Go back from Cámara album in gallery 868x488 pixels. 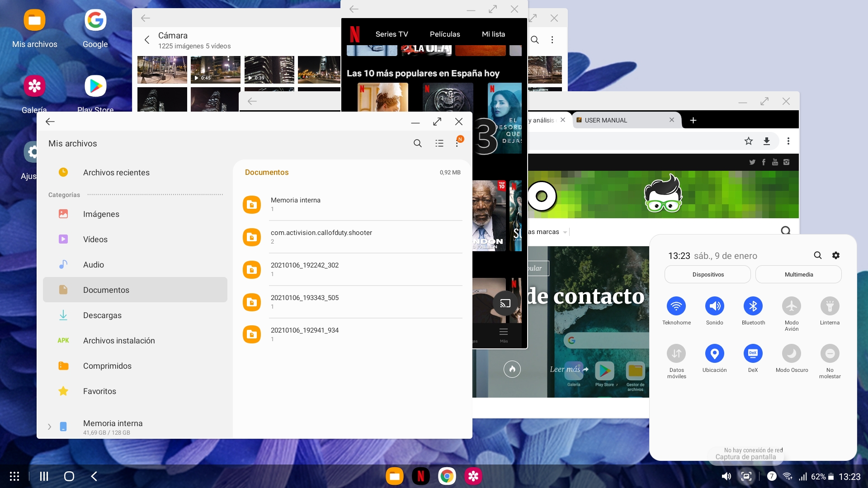tap(147, 40)
